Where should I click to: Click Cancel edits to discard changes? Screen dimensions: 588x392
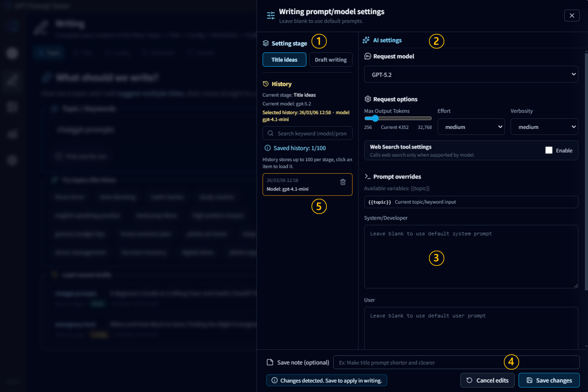(487, 380)
